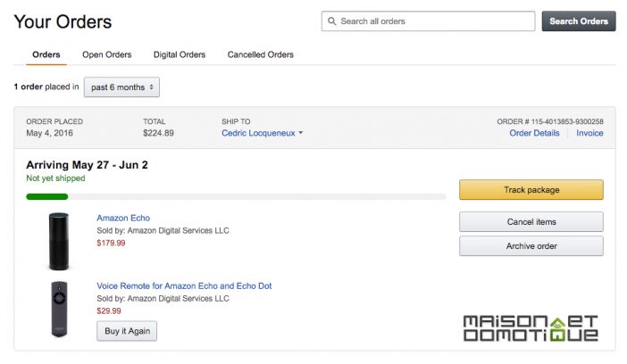Click the Archive order button

(531, 246)
